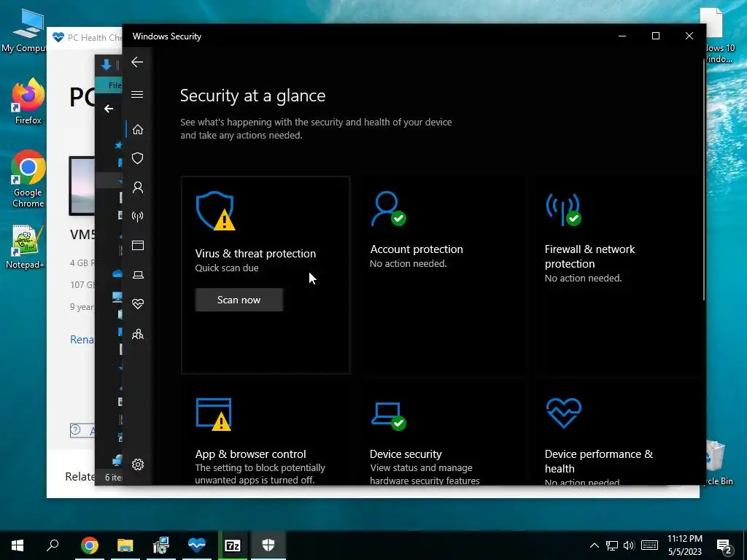This screenshot has height=560, width=747.
Task: Open Firefox desktop shortcut
Action: click(x=28, y=101)
